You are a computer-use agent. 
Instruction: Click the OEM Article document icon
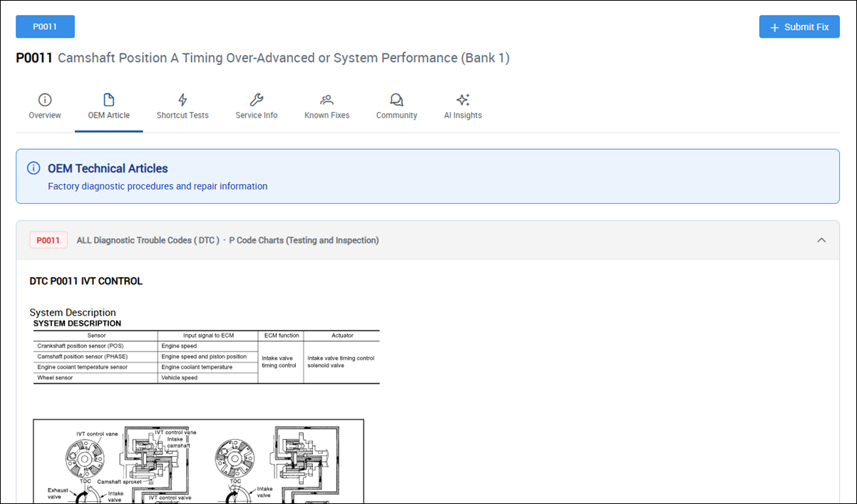(x=109, y=100)
